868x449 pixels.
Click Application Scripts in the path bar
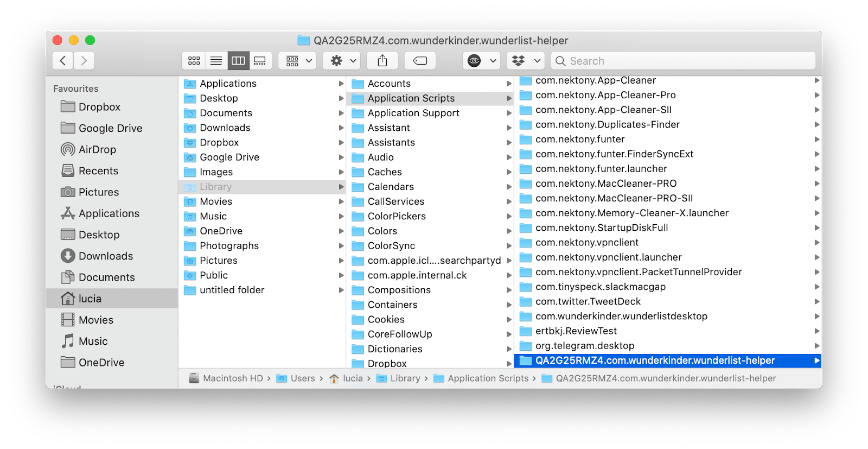481,378
